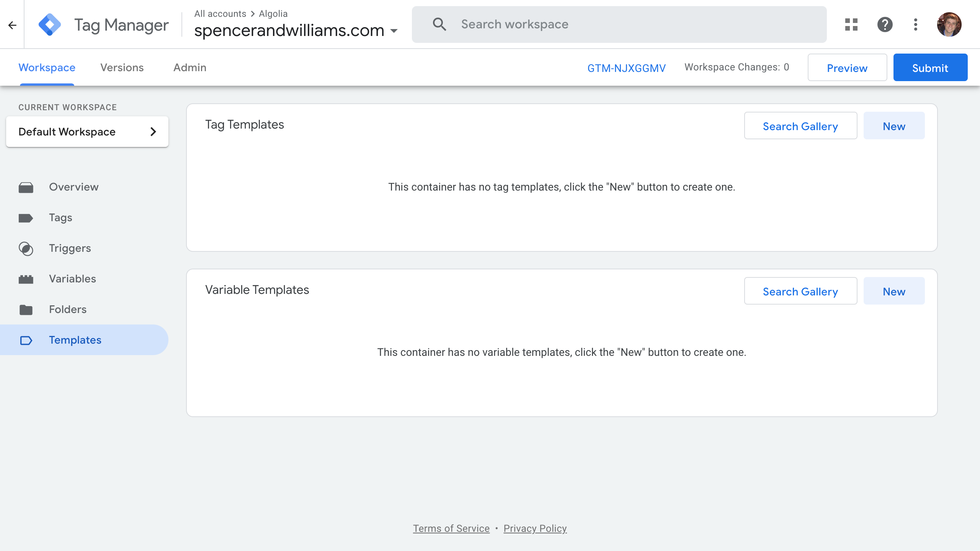Click the Workspace Changes: 0 text
Screen dimensions: 980x551
(737, 67)
